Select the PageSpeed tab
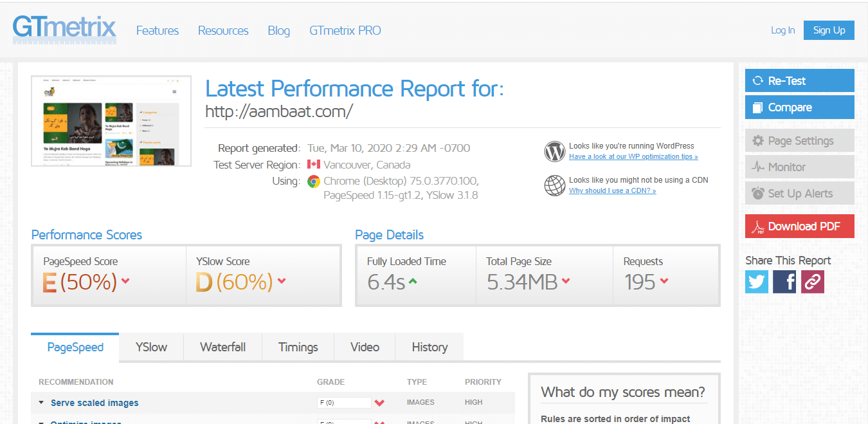Image resolution: width=868 pixels, height=424 pixels. (75, 347)
